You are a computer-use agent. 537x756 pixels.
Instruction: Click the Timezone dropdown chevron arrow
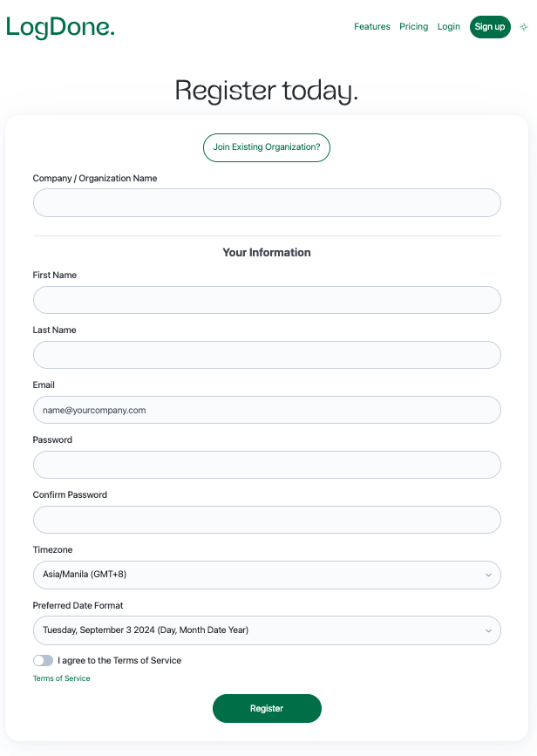[x=488, y=575]
